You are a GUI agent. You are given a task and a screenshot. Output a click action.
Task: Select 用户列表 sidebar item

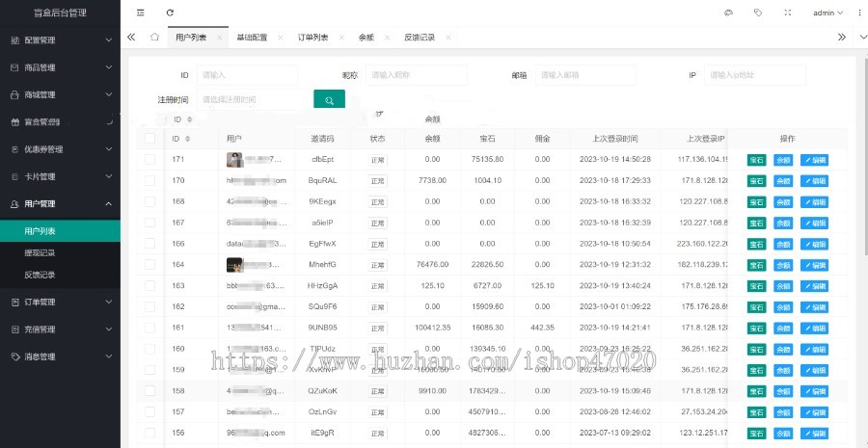(x=60, y=231)
